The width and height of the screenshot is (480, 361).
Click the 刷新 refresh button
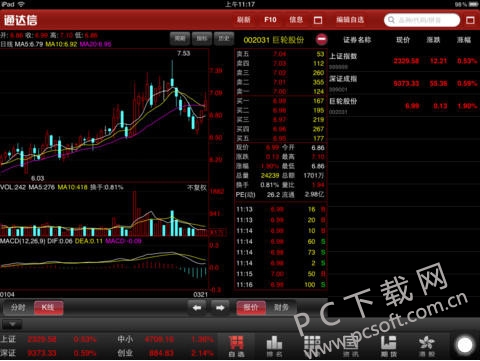click(x=244, y=20)
